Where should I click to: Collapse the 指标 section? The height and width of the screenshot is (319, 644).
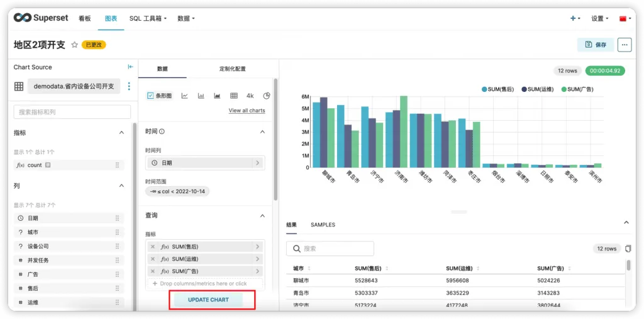(121, 133)
